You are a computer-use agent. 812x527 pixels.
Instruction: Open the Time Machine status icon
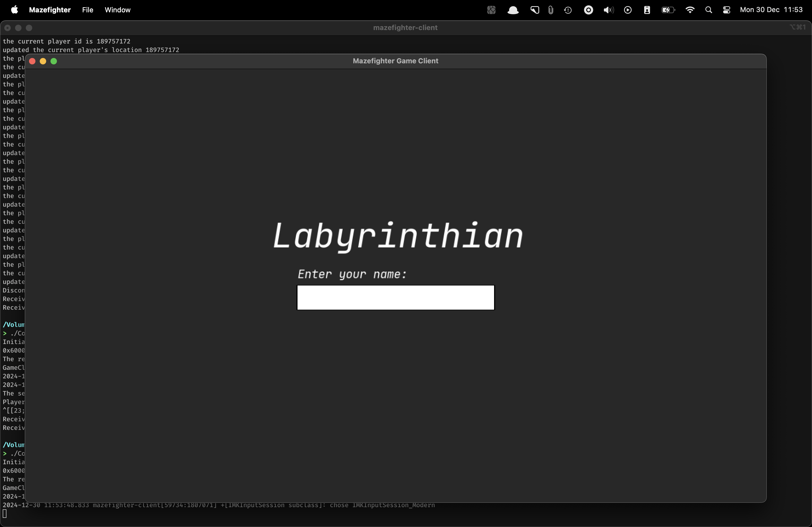568,10
